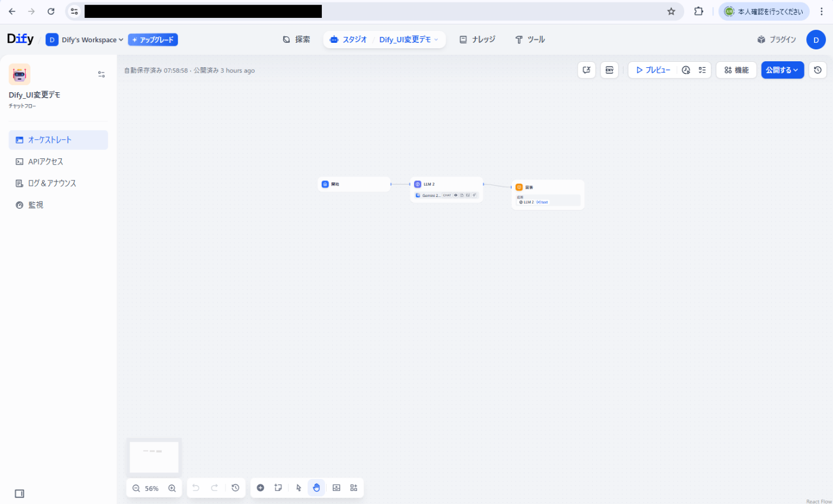Click the Dify_UI変更デモ robot app icon
Viewport: 833px width, 504px height.
(x=20, y=74)
